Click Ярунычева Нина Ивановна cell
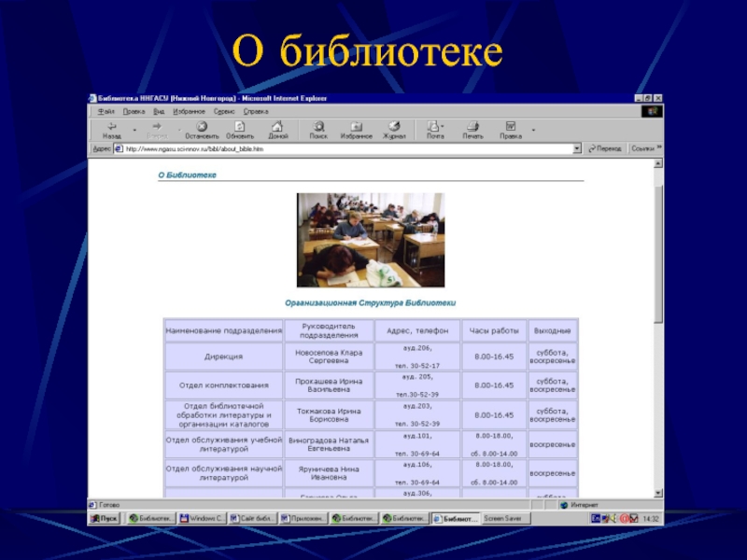Screen dimensions: 747x560 point(329,473)
